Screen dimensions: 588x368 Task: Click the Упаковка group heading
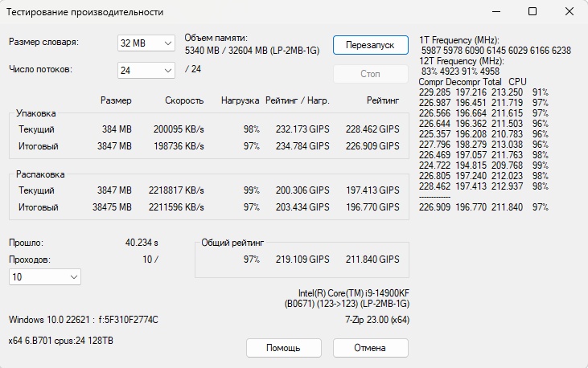pyautogui.click(x=38, y=113)
